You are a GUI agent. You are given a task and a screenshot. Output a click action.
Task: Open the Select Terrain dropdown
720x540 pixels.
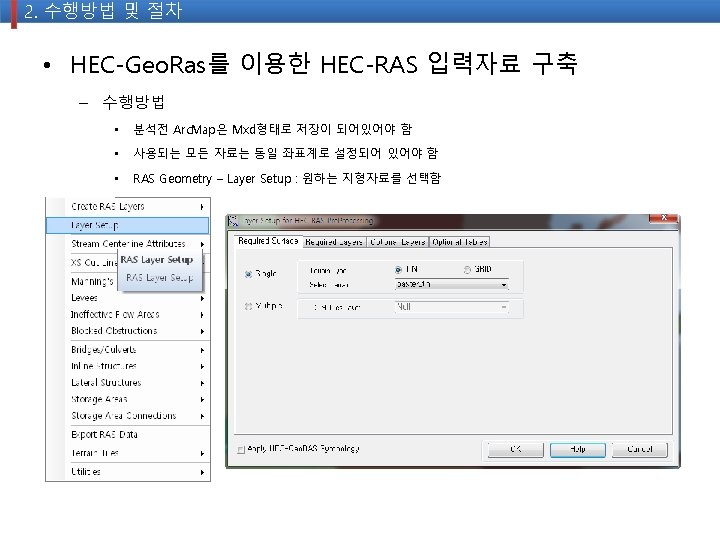[x=452, y=285]
